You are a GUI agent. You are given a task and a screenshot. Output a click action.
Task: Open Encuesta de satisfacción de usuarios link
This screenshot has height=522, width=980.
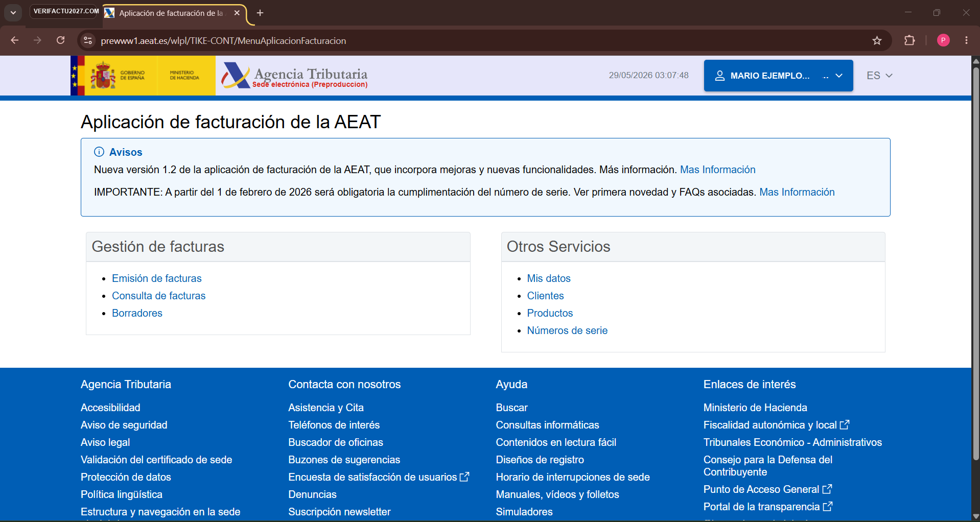point(379,477)
